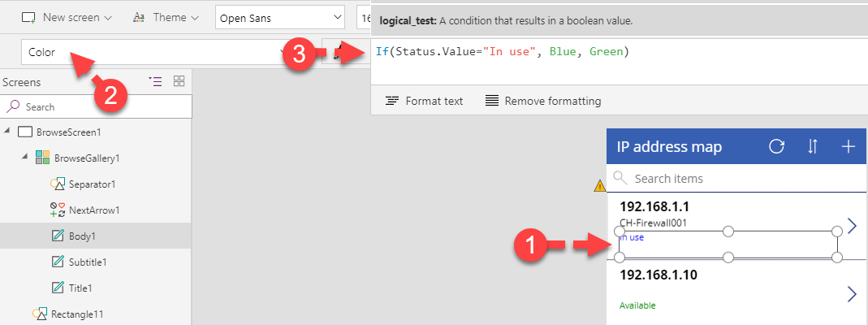Image resolution: width=868 pixels, height=325 pixels.
Task: Click the sort arrows icon in header
Action: [x=812, y=146]
